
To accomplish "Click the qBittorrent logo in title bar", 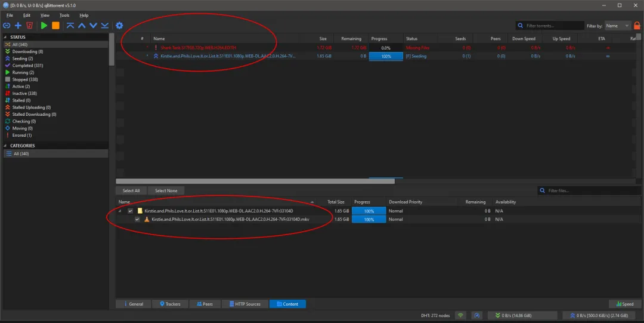I will [6, 5].
